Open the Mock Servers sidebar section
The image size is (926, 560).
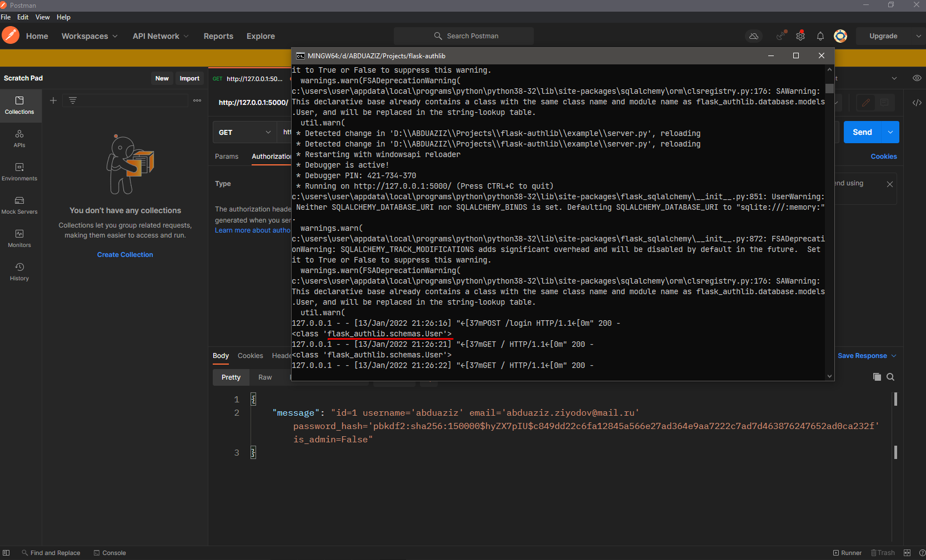[x=19, y=205]
